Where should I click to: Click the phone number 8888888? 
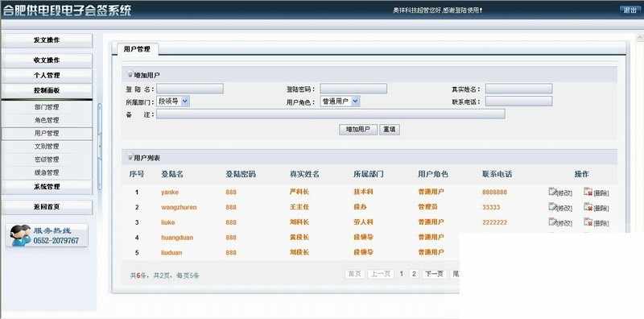494,192
